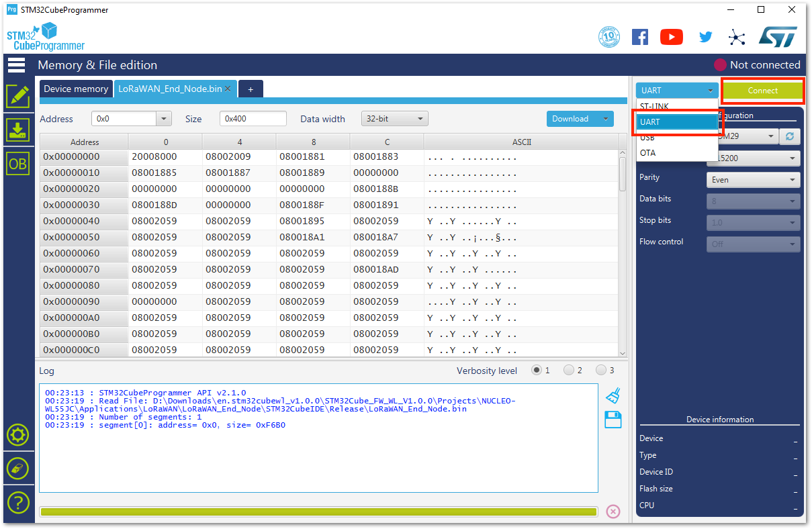Open the ST Facebook page icon
The width and height of the screenshot is (812, 529).
pos(640,37)
